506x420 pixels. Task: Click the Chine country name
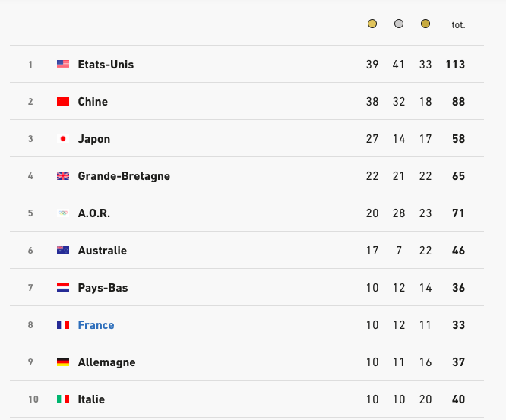coord(93,102)
